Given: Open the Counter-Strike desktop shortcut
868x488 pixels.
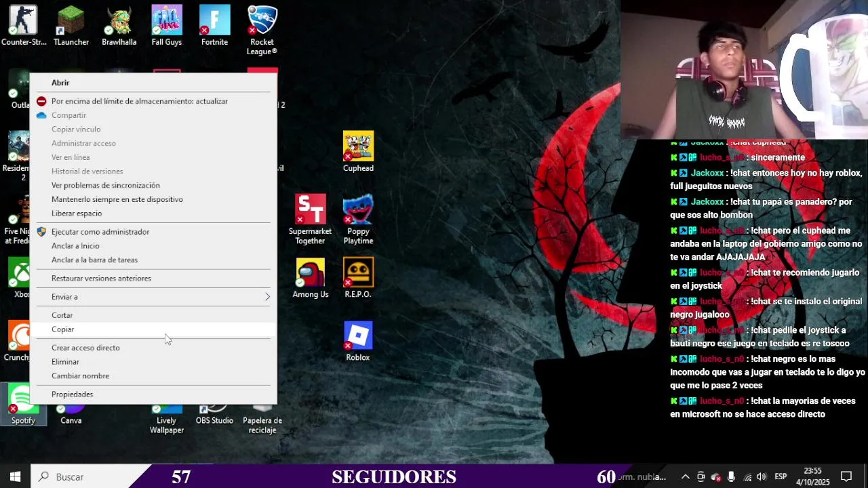Looking at the screenshot, I should [x=24, y=26].
